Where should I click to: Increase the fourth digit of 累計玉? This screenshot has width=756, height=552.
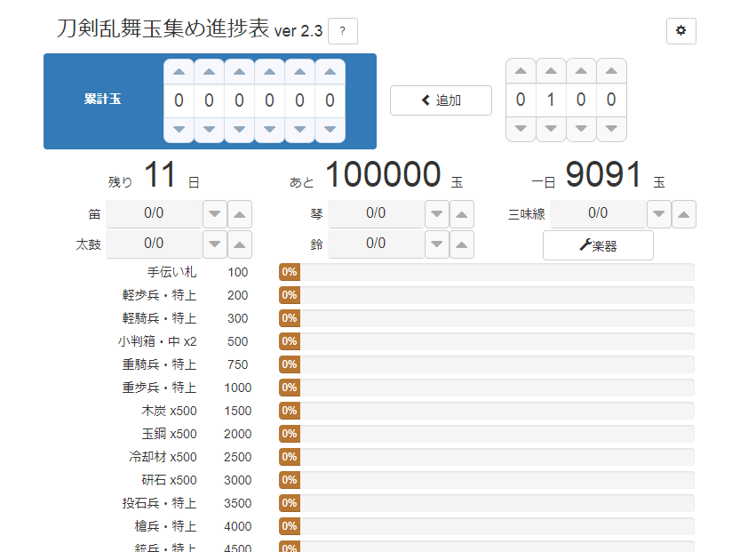269,72
